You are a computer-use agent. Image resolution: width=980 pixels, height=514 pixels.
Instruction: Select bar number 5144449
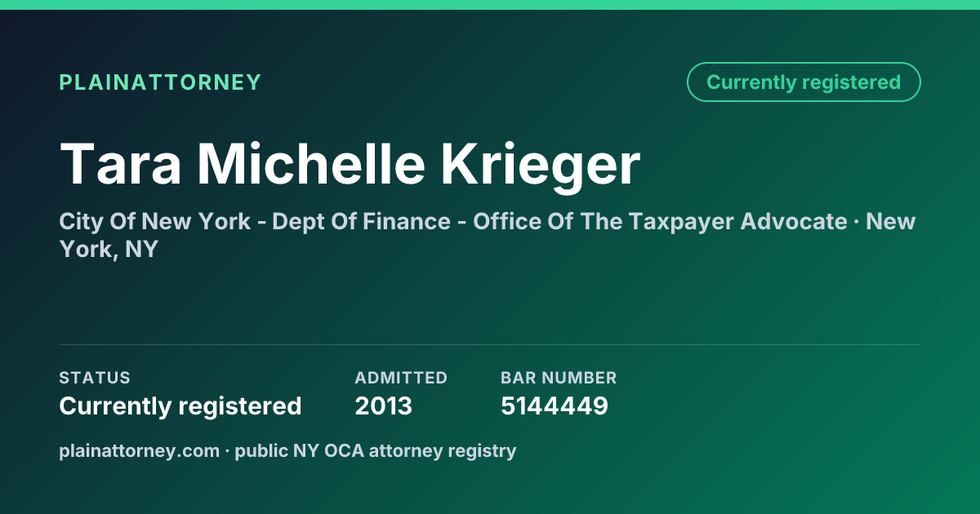pyautogui.click(x=555, y=405)
